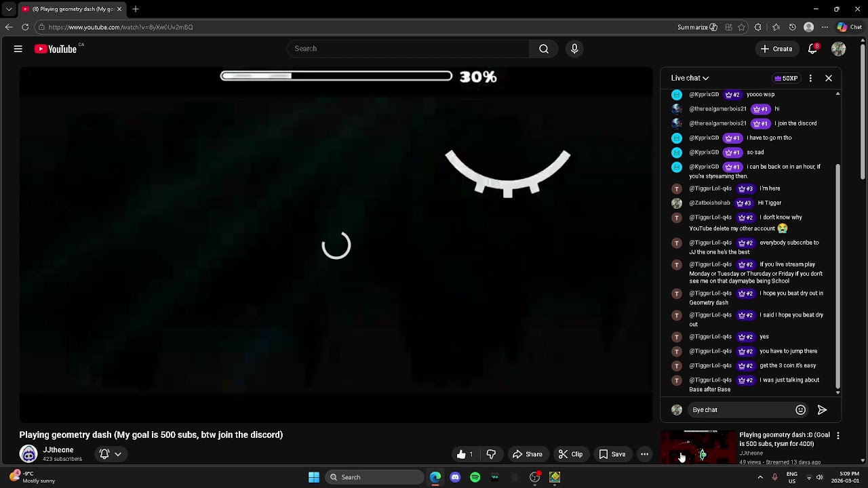The width and height of the screenshot is (868, 488).
Task: Open Discord from the taskbar
Action: 455,477
